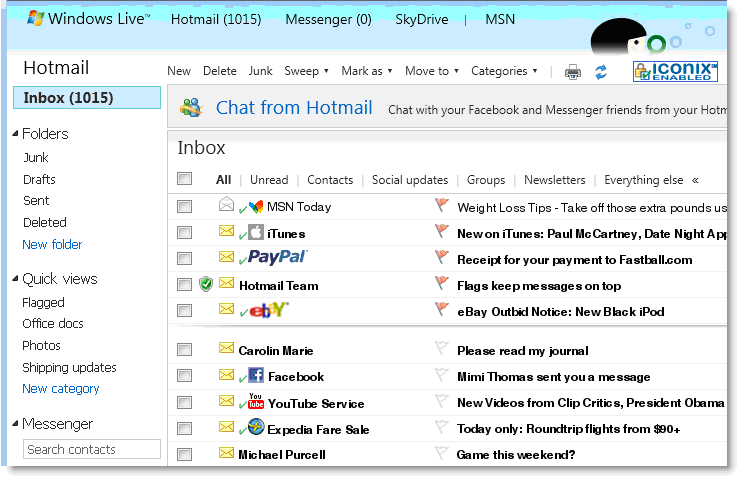Open the Messenger (0) header link
This screenshot has width=739, height=478.
coord(328,19)
